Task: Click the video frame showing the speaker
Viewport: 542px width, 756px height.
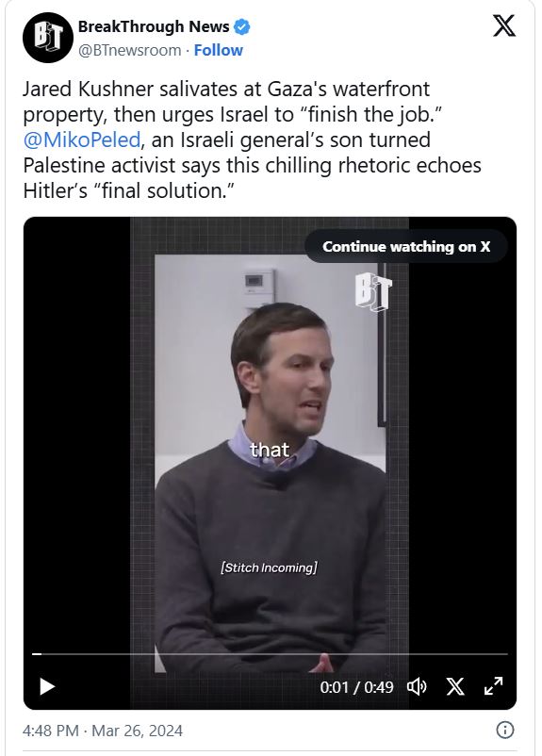Action: point(270,463)
